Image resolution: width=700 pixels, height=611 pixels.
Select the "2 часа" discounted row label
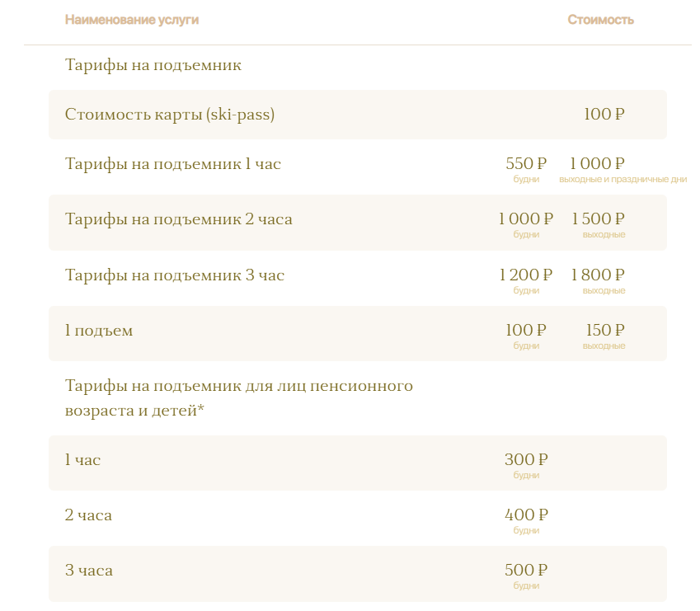tap(89, 515)
